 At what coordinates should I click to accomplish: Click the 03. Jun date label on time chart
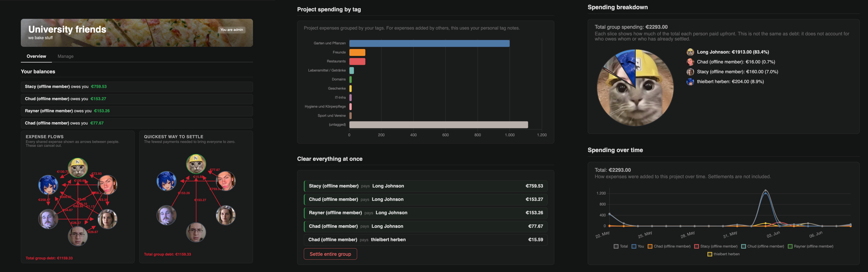(x=773, y=235)
